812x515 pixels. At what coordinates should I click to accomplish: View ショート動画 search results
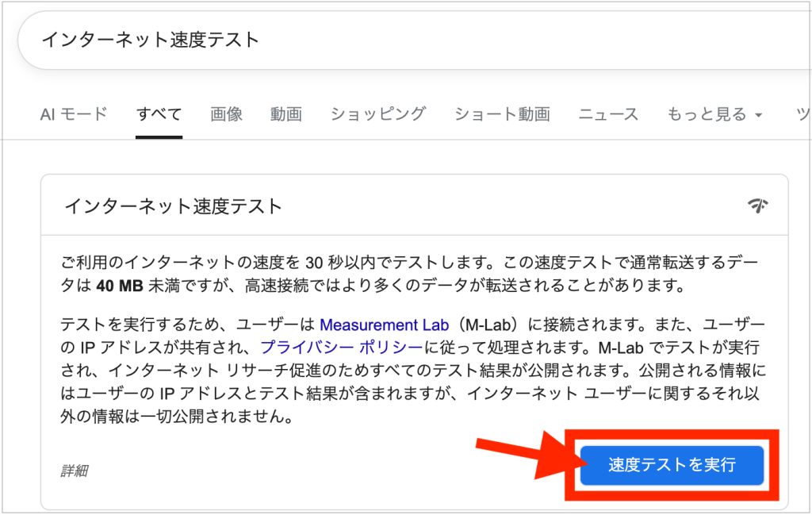coord(503,113)
